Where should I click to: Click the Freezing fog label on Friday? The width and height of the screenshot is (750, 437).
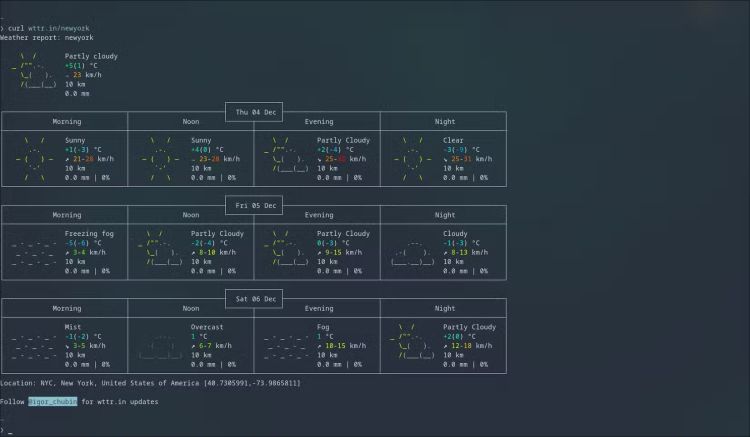[x=89, y=233]
